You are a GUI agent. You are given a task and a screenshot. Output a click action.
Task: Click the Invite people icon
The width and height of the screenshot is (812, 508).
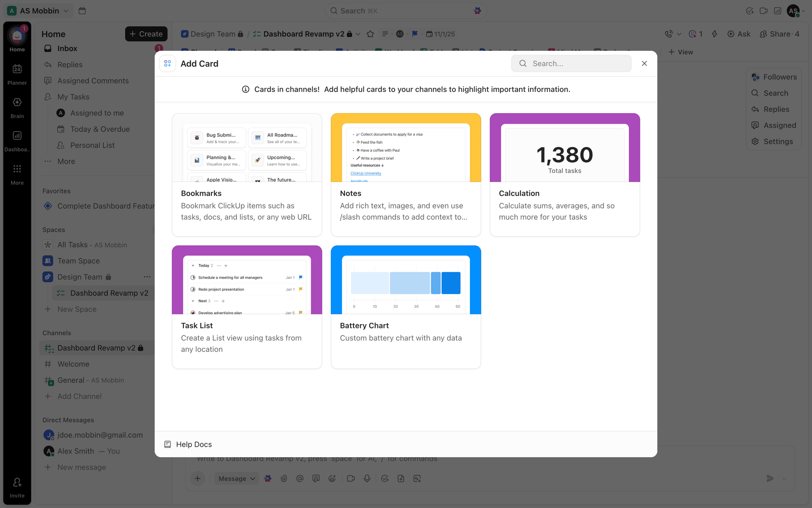17,487
